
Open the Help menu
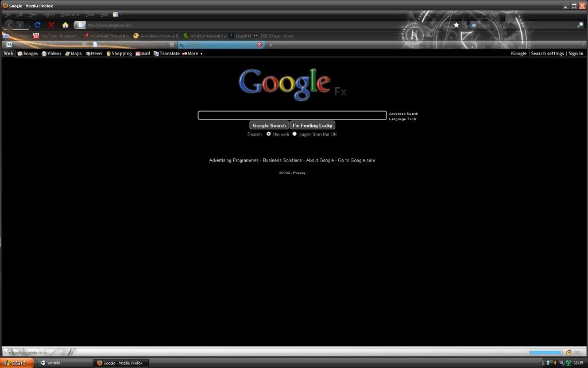[x=105, y=14]
